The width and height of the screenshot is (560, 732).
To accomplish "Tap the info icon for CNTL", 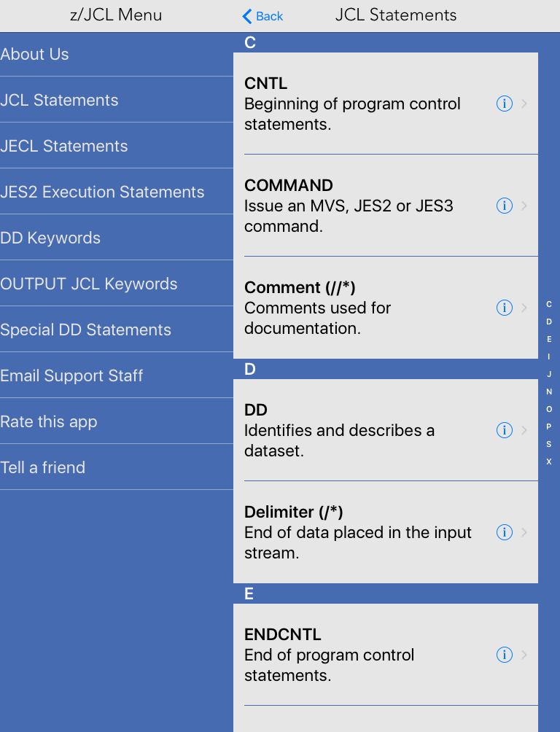I will [504, 104].
